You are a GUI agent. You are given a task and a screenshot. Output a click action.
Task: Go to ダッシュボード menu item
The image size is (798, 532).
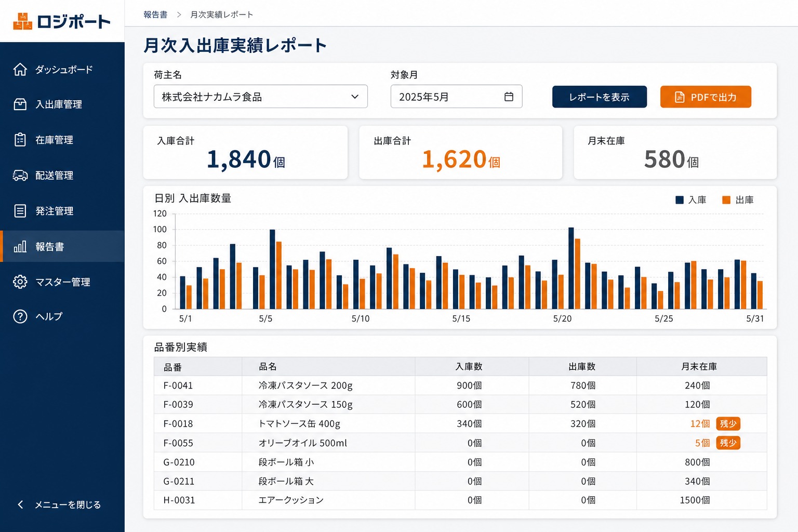point(62,69)
